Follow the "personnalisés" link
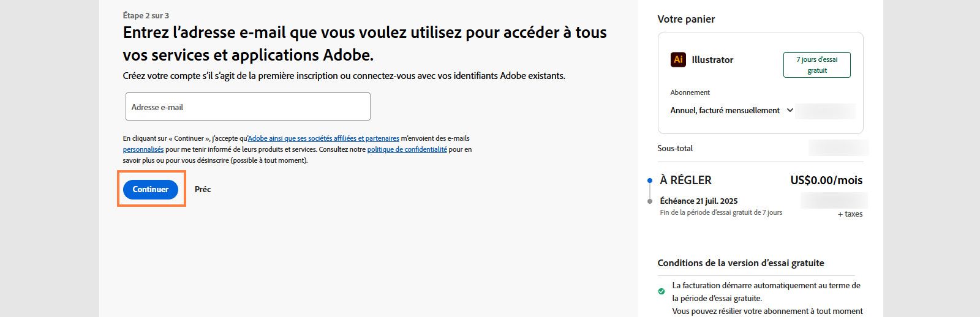980x317 pixels. pos(143,149)
